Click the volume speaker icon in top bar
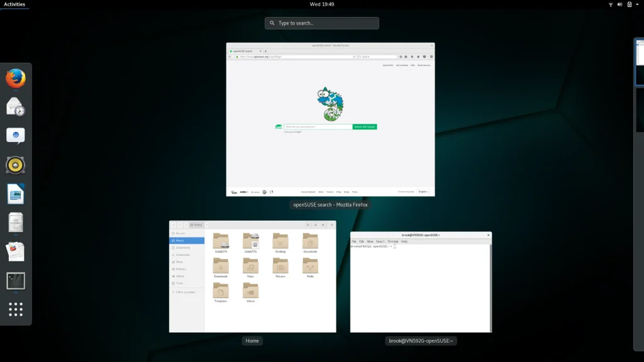The height and width of the screenshot is (362, 644). coord(619,4)
